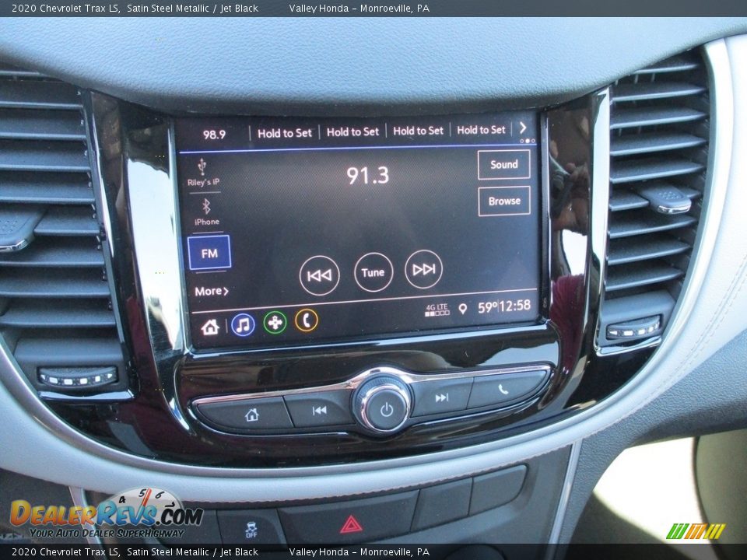Toggle the traction control OFF button
747x560 pixels.
click(x=251, y=530)
